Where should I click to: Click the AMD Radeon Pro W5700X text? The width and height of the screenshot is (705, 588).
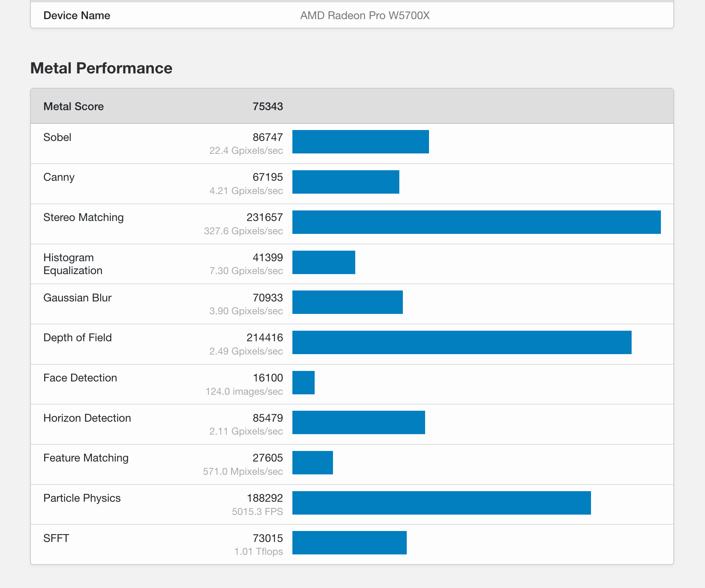click(365, 15)
